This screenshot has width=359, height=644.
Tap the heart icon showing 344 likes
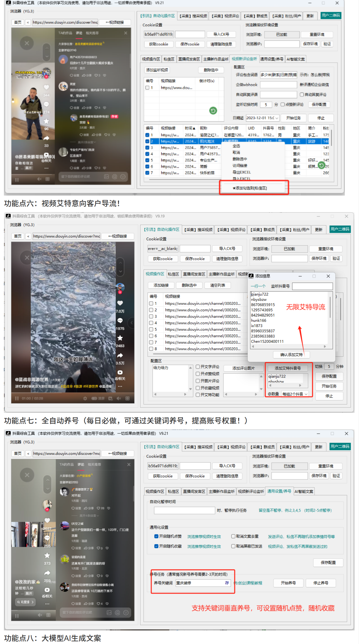pos(46,87)
